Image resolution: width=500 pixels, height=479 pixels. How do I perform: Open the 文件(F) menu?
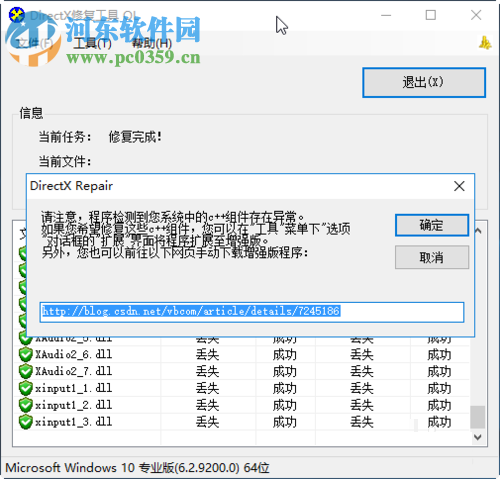(35, 43)
